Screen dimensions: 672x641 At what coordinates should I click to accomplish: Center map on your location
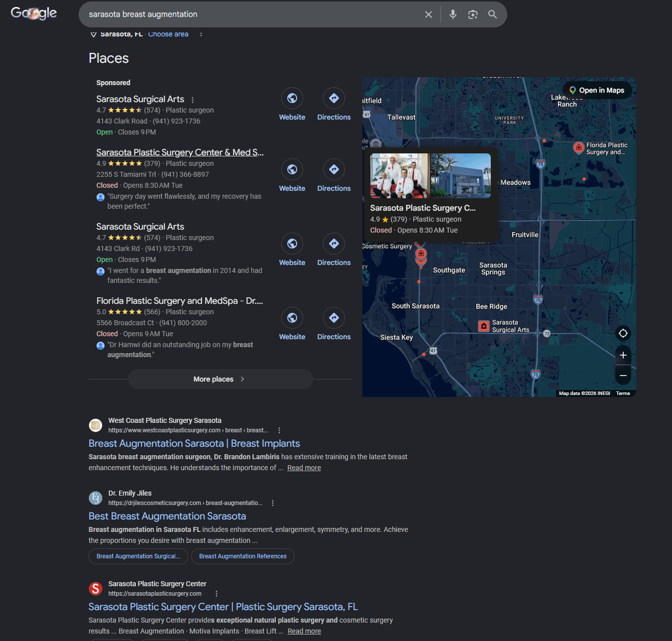(623, 333)
